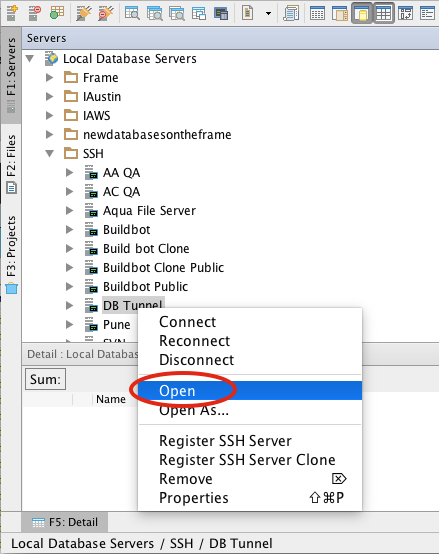Expand the AA QA server node
Image resolution: width=439 pixels, height=554 pixels.
click(x=70, y=172)
